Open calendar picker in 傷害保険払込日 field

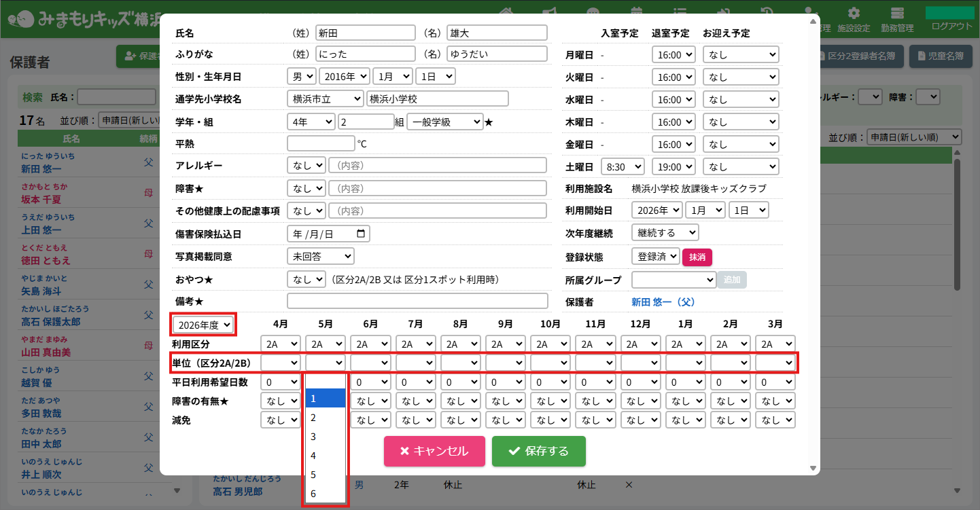361,234
